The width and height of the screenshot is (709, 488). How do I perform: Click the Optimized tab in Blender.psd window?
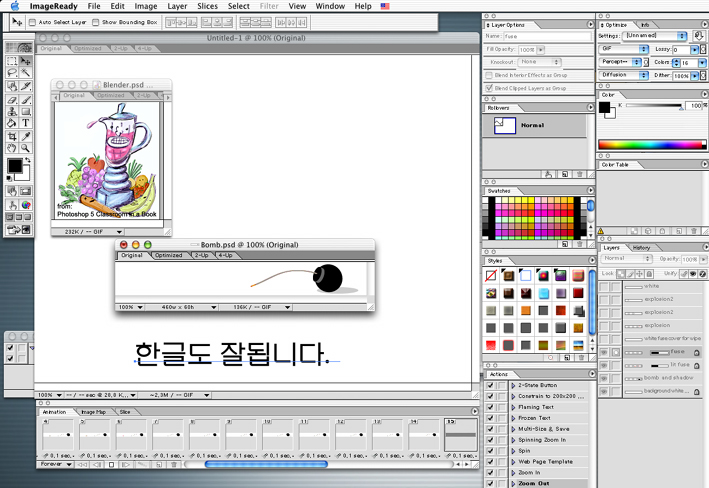pyautogui.click(x=110, y=97)
